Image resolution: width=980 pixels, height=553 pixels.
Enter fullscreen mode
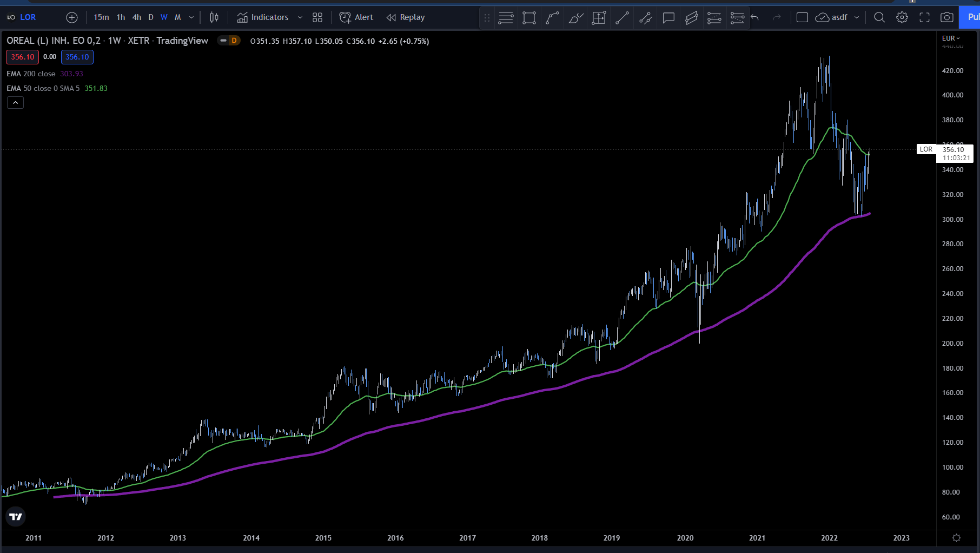[x=924, y=17]
